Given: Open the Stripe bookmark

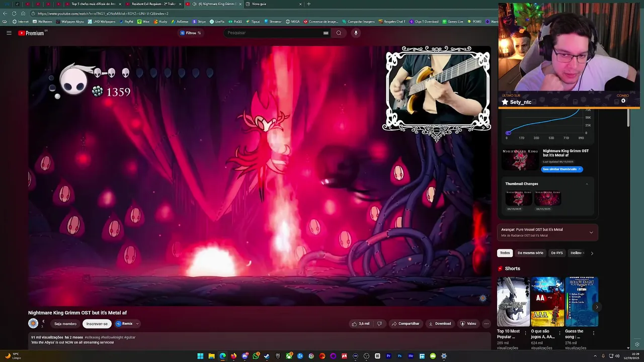Looking at the screenshot, I should (199, 22).
